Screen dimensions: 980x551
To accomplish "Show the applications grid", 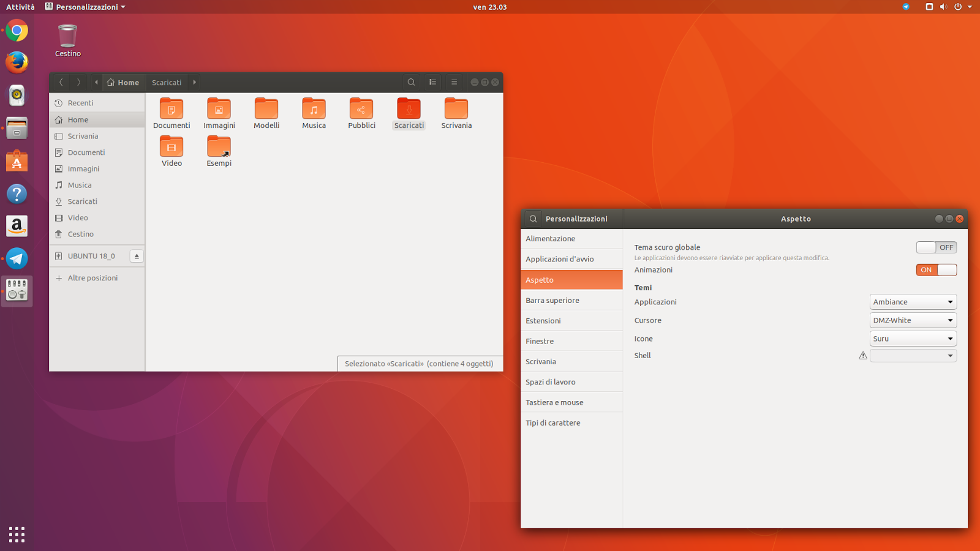I will click(17, 534).
